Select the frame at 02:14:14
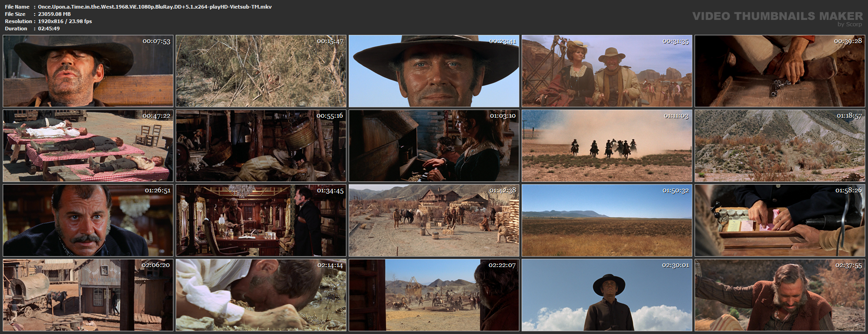 click(261, 295)
